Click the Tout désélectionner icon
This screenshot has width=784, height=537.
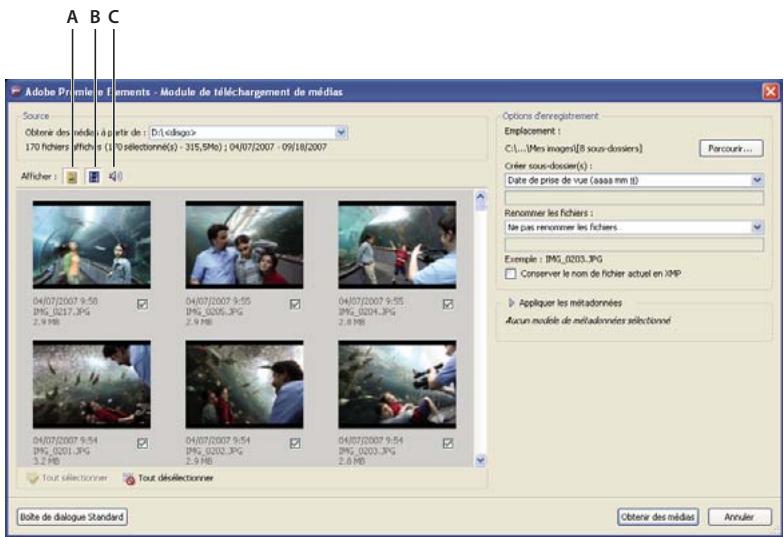(129, 478)
